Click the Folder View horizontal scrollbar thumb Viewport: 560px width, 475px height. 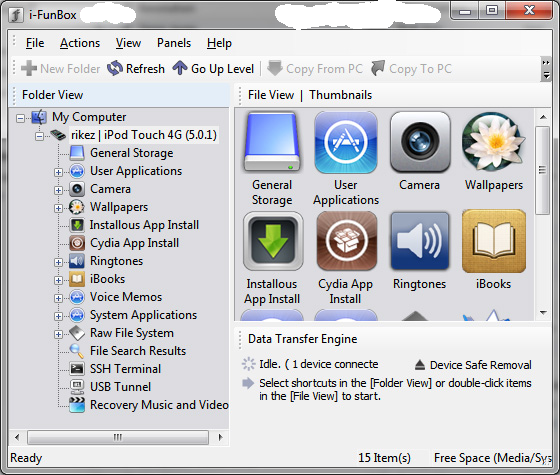(x=118, y=437)
